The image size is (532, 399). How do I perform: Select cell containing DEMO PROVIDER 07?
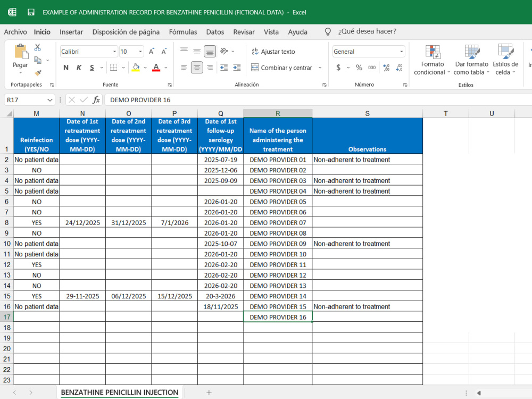point(278,222)
